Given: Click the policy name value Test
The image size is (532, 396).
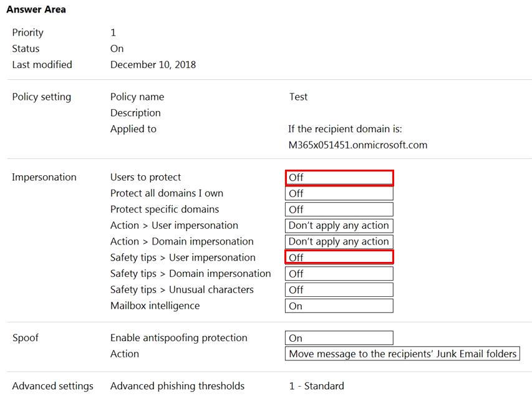Looking at the screenshot, I should [298, 97].
